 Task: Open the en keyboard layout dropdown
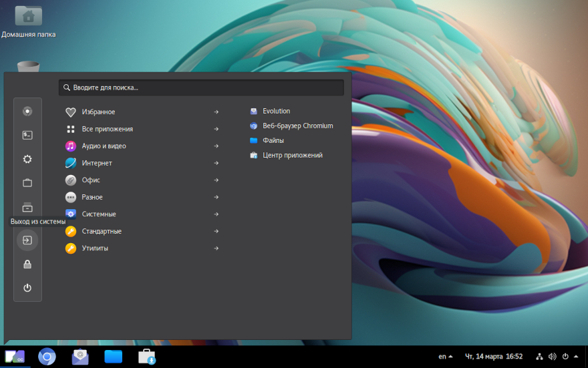coord(446,357)
